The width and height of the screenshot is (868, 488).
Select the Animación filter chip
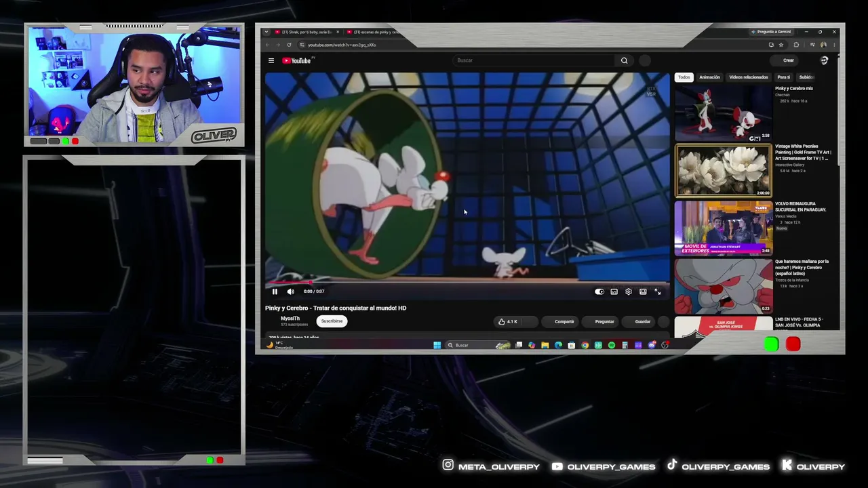(x=709, y=77)
